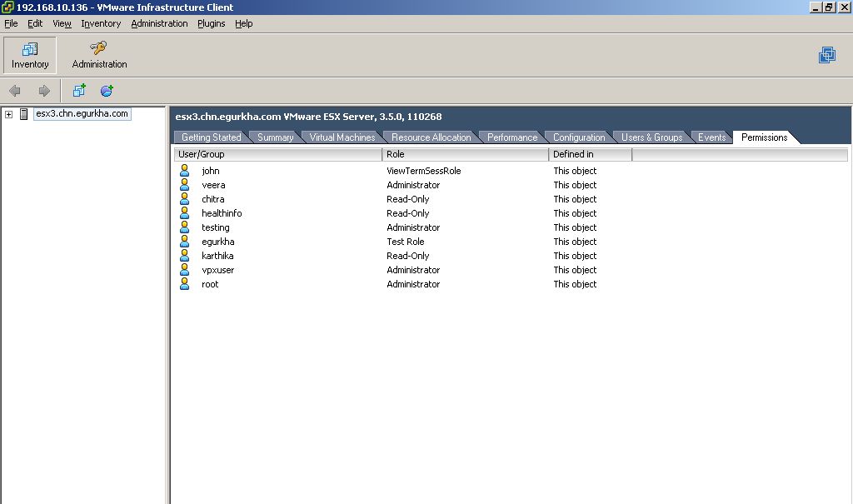Click the VMware logo icon at top right
This screenshot has height=504, width=853.
click(x=827, y=55)
